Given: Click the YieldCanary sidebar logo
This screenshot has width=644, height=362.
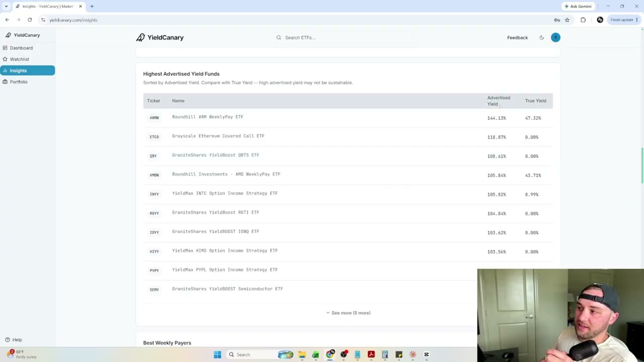Looking at the screenshot, I should pos(23,35).
